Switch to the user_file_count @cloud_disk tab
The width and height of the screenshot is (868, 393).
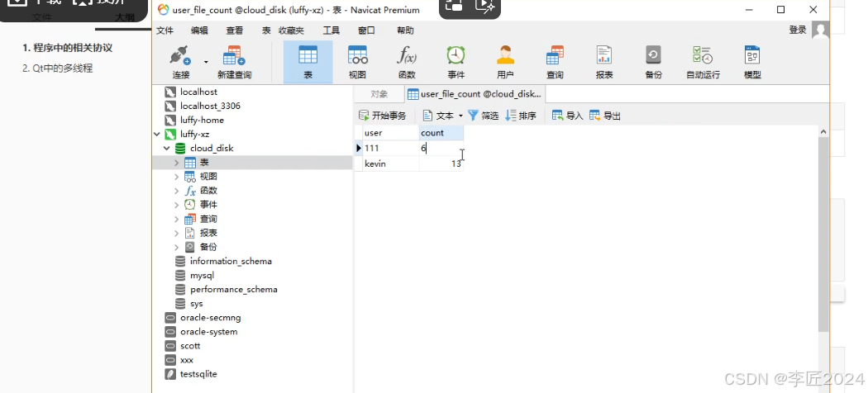(475, 94)
